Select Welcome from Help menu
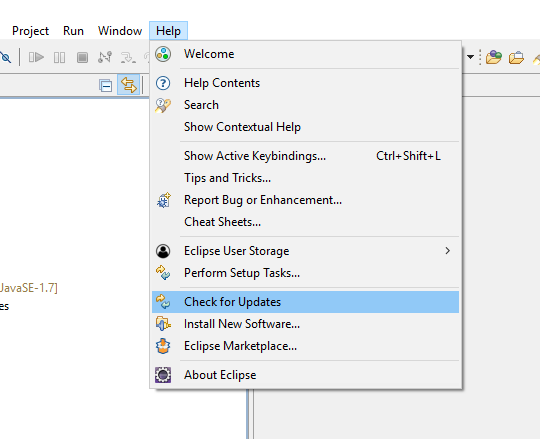 click(x=305, y=54)
